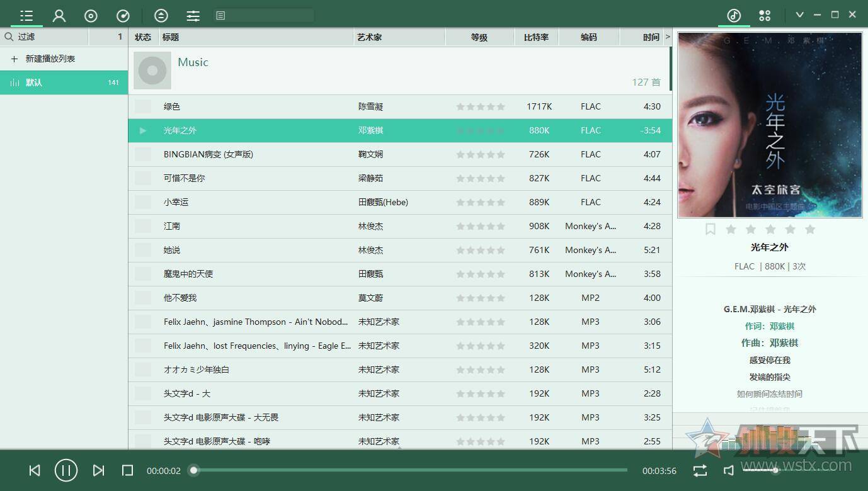Select the 默认 playlist in sidebar
This screenshot has height=491, width=868.
(x=63, y=82)
